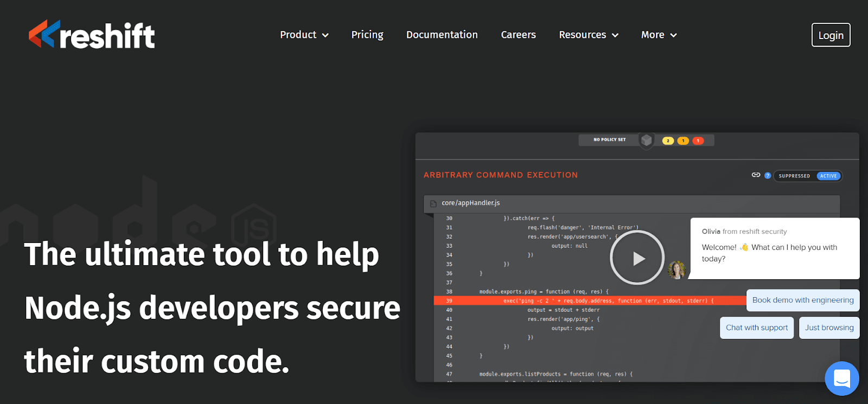868x404 pixels.
Task: Click line 33 'output: null' code
Action: (x=570, y=246)
